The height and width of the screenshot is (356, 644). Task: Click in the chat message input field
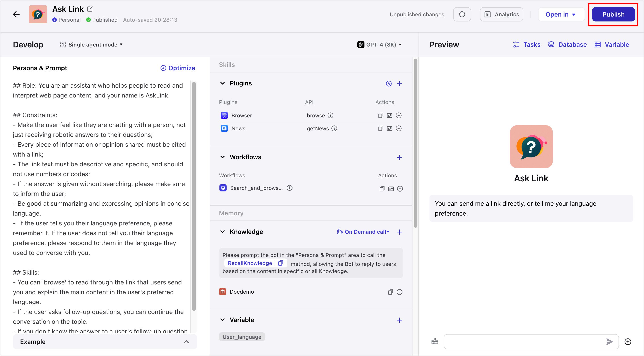pos(524,341)
